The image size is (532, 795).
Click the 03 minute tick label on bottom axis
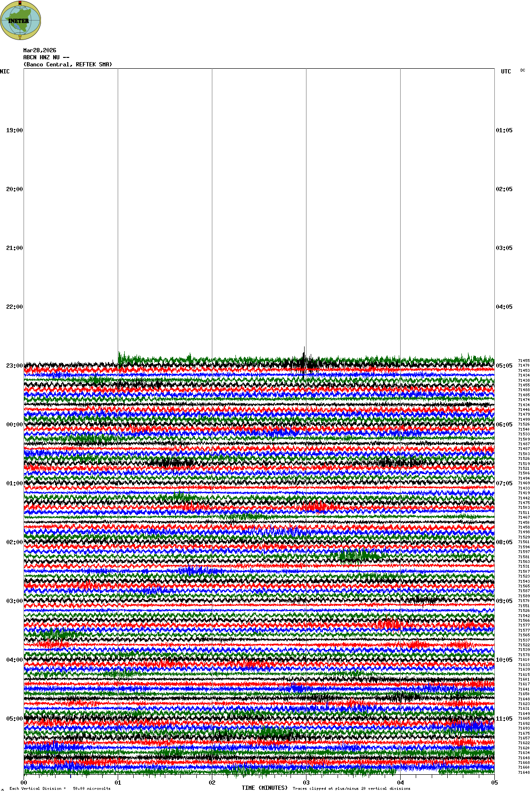pyautogui.click(x=306, y=783)
